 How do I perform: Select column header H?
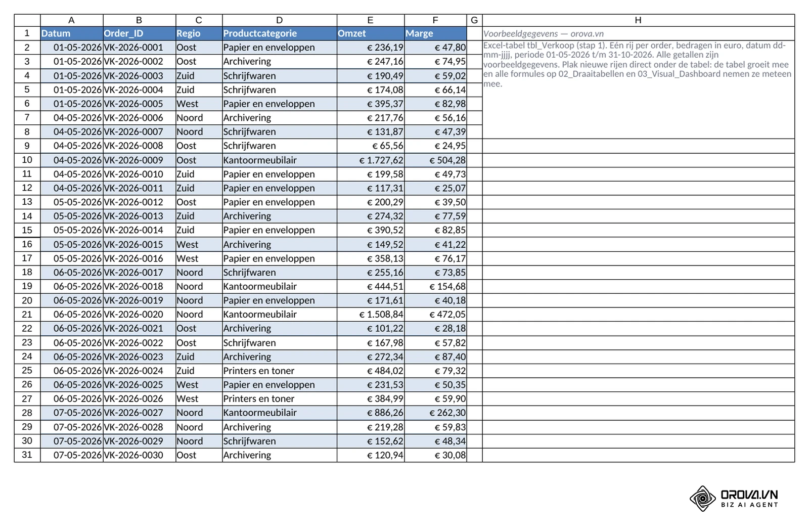point(638,20)
